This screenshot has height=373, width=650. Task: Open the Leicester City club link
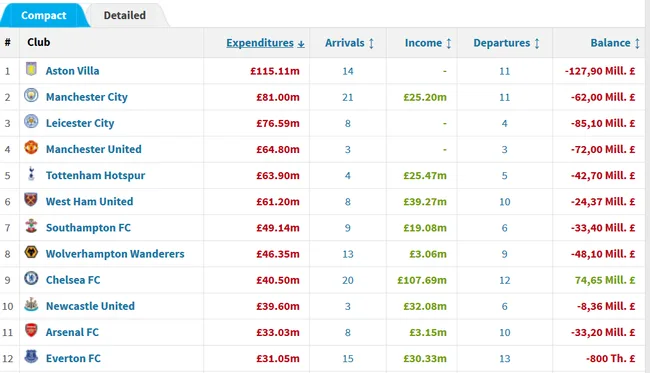click(80, 123)
